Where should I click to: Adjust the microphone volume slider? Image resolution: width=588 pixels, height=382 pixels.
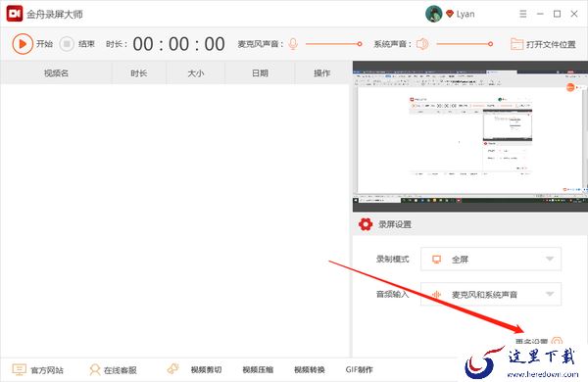[333, 44]
